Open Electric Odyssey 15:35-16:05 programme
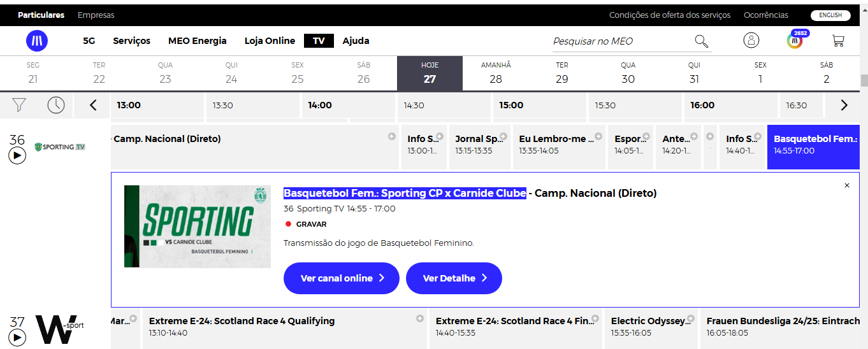The width and height of the screenshot is (868, 349). (651, 330)
